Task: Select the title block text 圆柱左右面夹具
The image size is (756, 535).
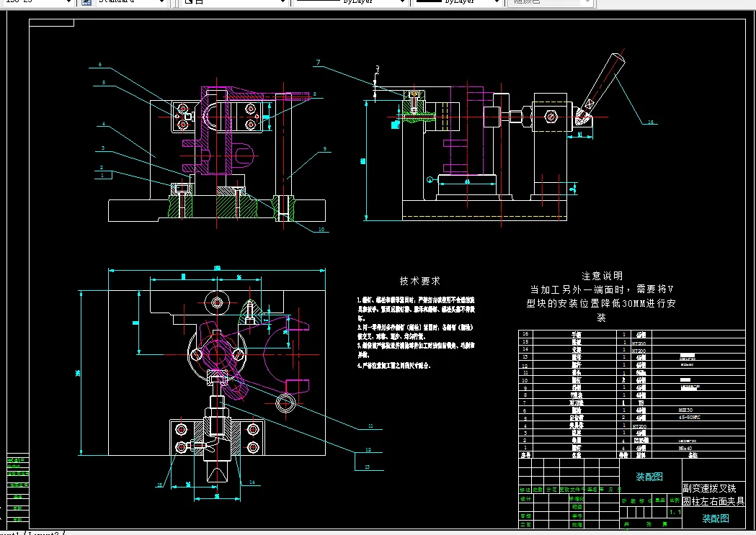Action: point(713,501)
